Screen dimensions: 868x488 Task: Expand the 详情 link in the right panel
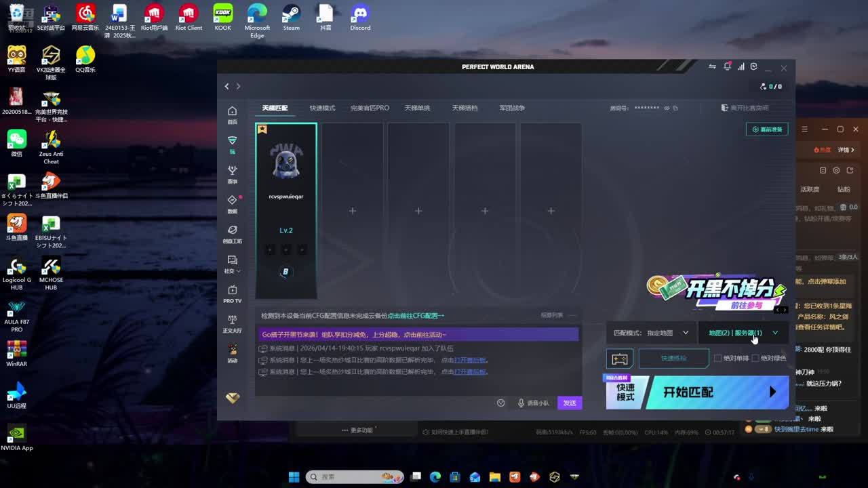tap(846, 150)
